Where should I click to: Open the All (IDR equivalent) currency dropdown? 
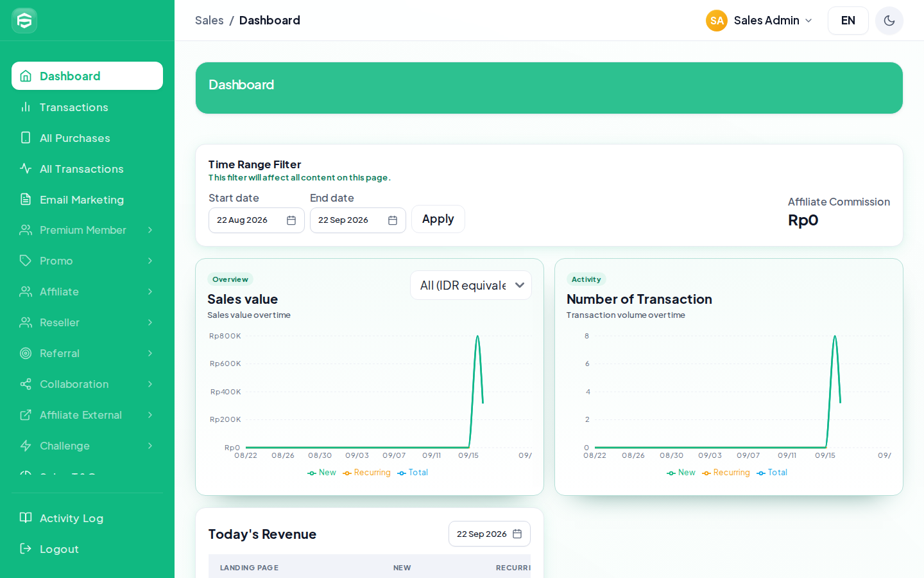[471, 285]
